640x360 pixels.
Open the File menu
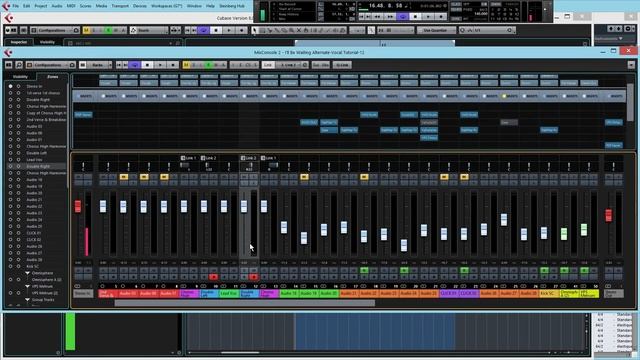[16, 6]
